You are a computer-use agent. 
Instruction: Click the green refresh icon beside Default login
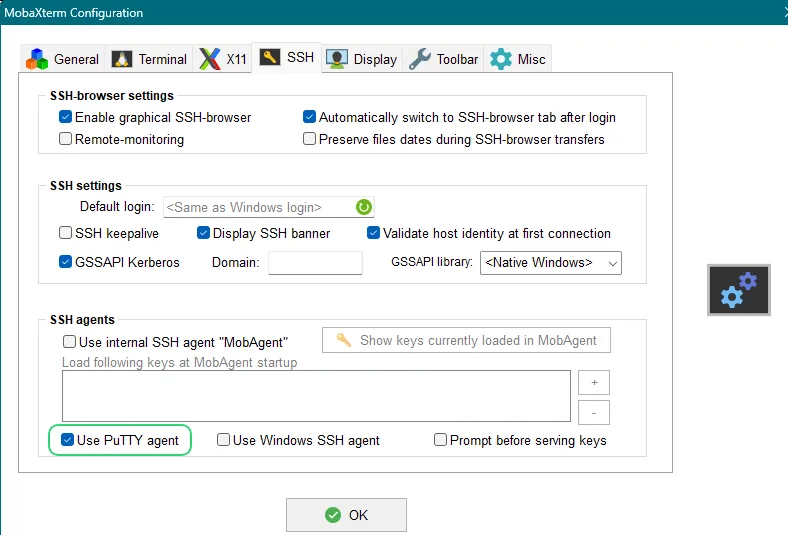[364, 207]
